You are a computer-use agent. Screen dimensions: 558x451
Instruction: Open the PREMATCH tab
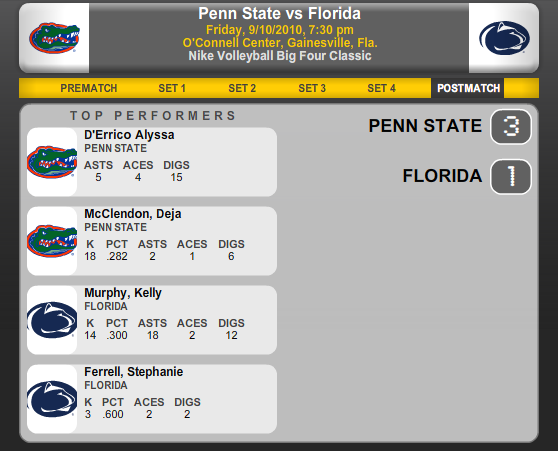89,88
